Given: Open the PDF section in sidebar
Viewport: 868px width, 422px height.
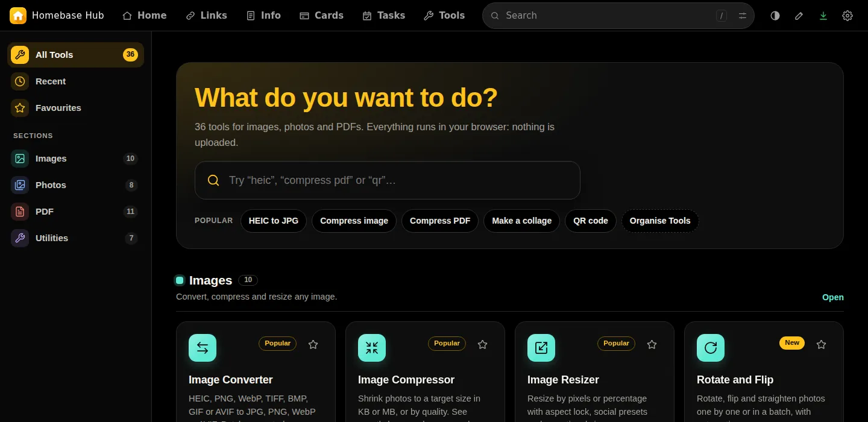Looking at the screenshot, I should [75, 212].
